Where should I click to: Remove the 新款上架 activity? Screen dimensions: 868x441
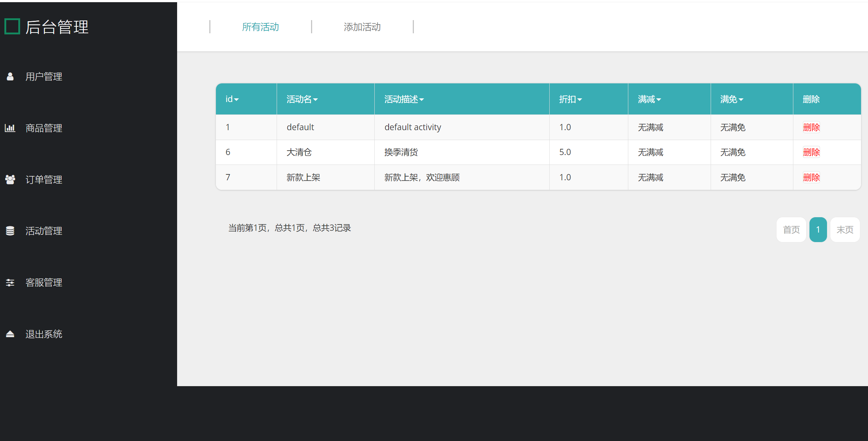[811, 177]
